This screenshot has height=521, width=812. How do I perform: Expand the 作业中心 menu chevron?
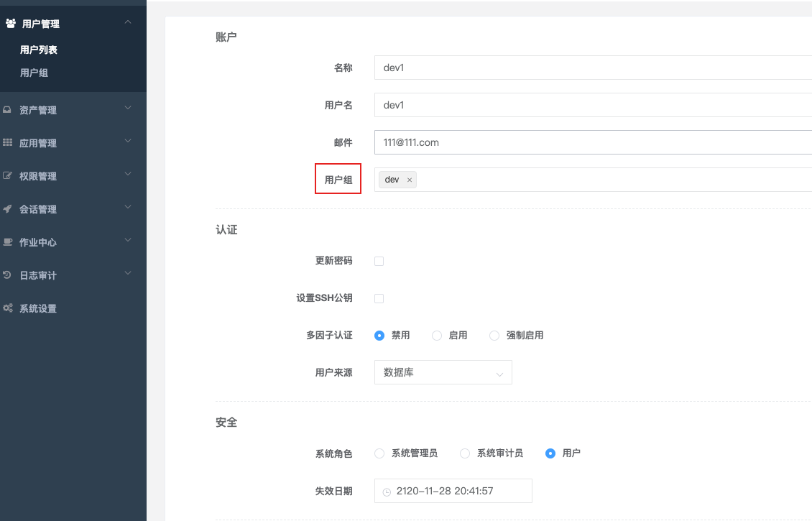pos(128,240)
